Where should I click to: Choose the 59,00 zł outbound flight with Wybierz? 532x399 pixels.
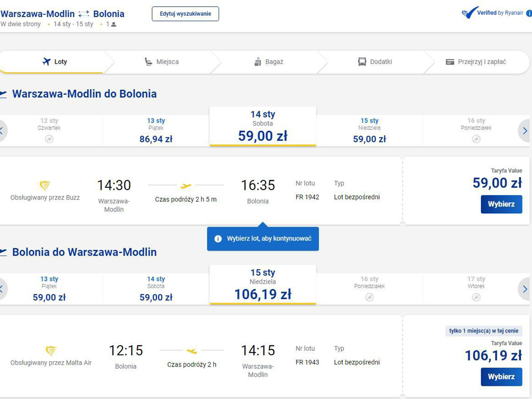[x=501, y=204]
